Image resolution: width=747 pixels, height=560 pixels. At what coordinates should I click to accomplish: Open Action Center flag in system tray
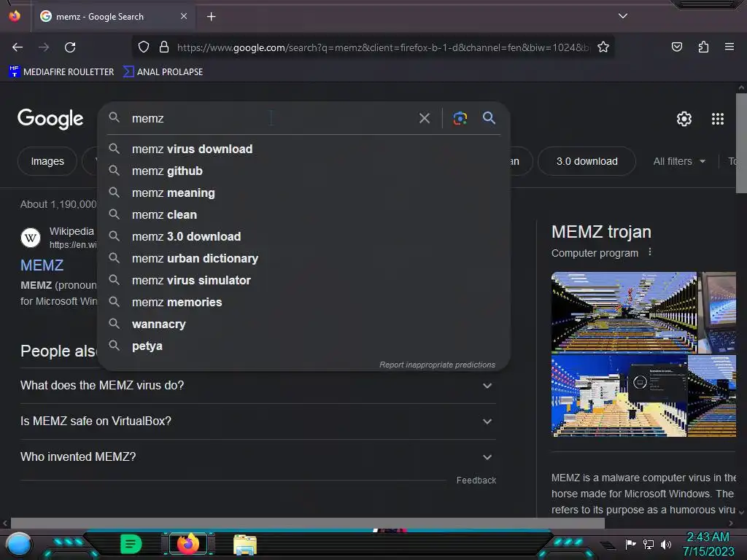tap(631, 544)
